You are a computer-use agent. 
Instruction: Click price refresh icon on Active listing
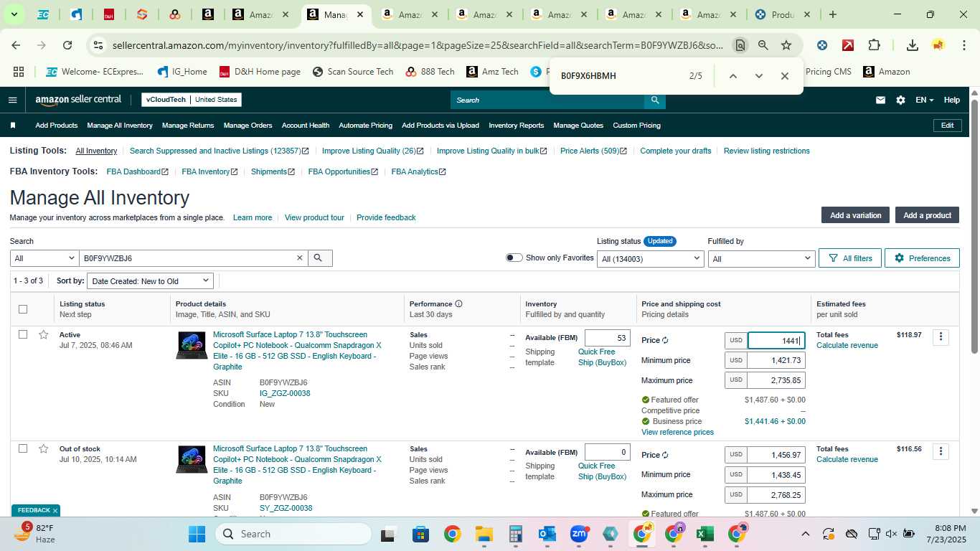pos(665,341)
